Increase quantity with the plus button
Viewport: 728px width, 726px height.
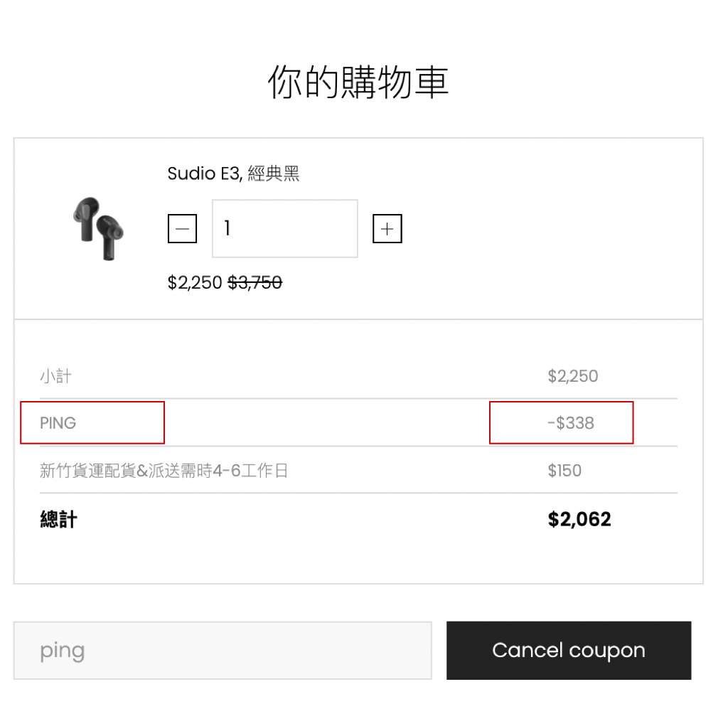tap(387, 228)
